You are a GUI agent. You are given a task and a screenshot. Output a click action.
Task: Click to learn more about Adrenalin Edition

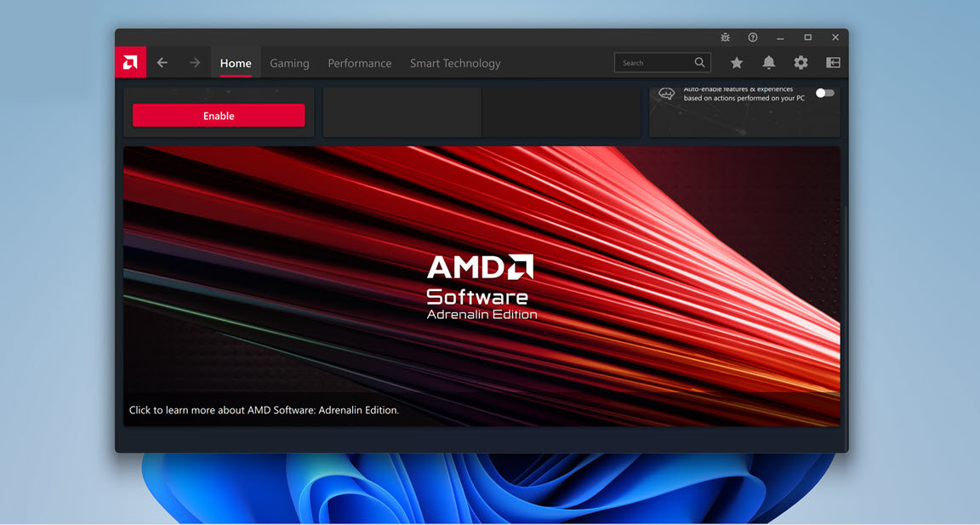pyautogui.click(x=264, y=409)
